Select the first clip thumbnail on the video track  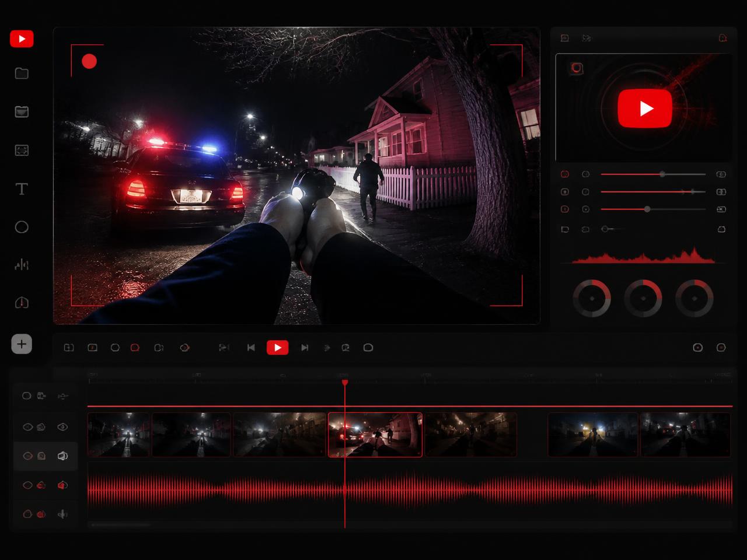tap(118, 435)
